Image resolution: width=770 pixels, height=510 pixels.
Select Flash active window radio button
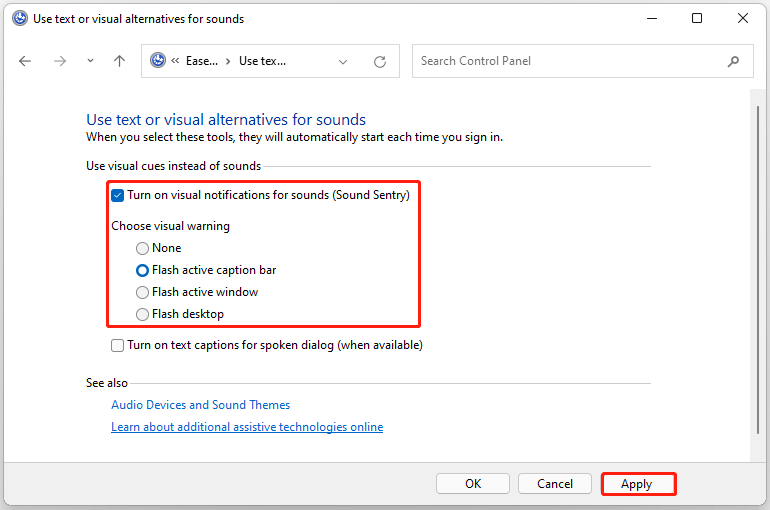pos(143,292)
